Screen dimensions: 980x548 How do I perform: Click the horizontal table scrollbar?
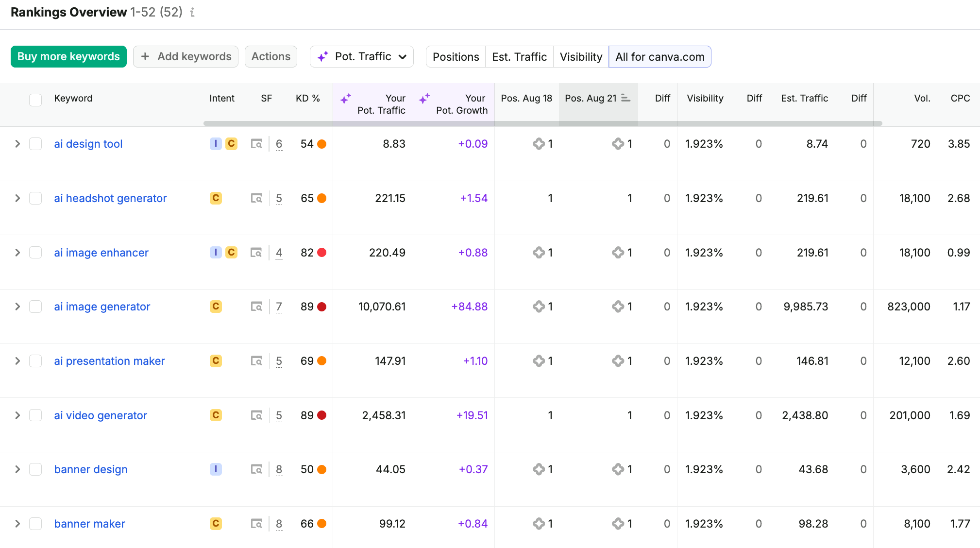(x=542, y=123)
